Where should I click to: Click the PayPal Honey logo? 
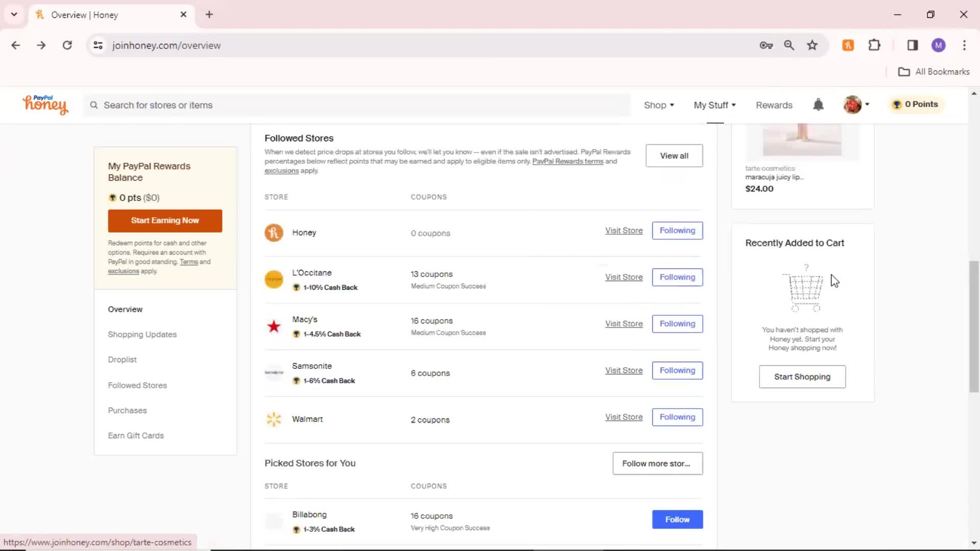[45, 105]
